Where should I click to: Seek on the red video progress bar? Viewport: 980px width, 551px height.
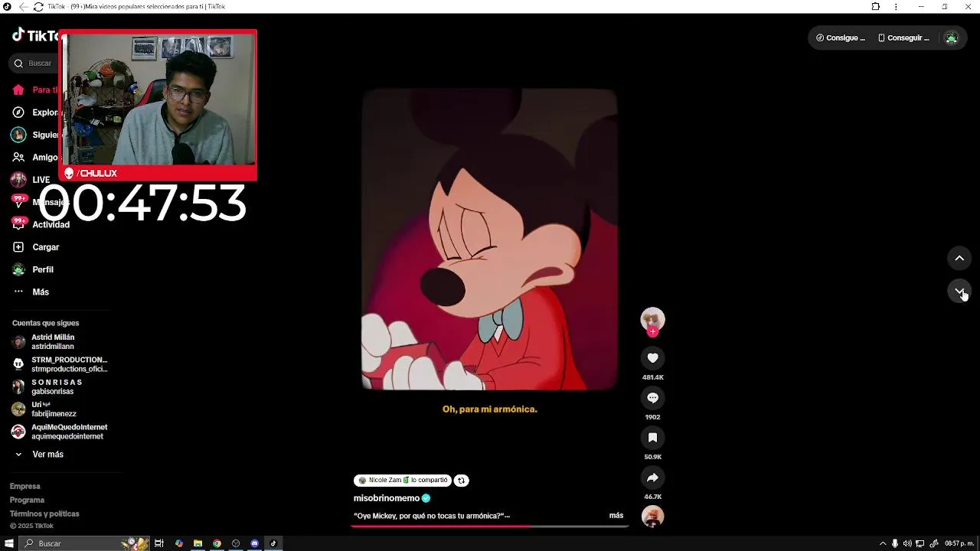[489, 527]
